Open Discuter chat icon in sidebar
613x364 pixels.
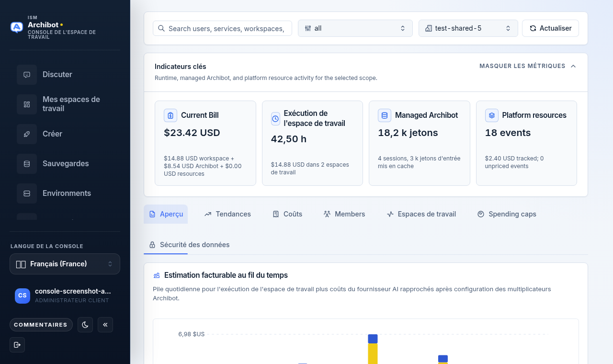[27, 75]
